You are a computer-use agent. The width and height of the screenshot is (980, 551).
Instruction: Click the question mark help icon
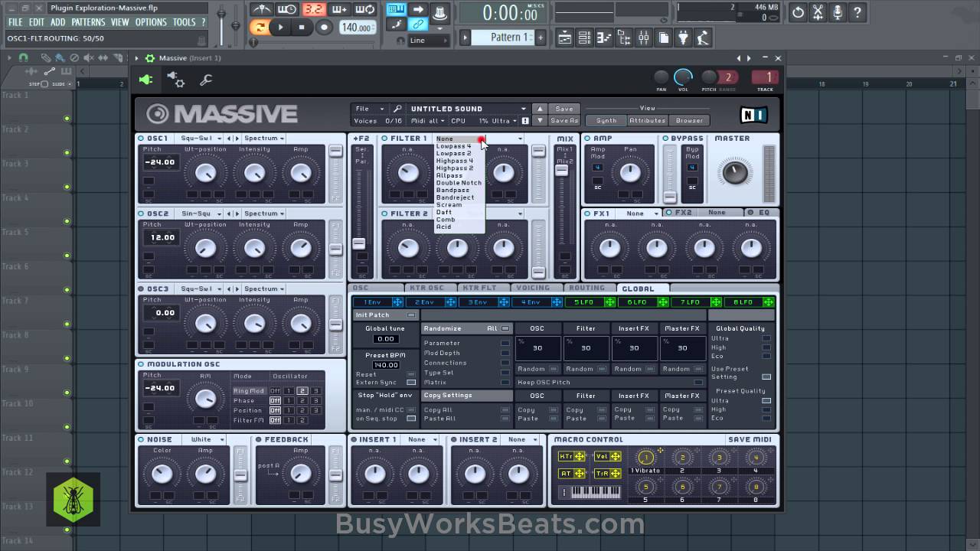click(x=857, y=12)
